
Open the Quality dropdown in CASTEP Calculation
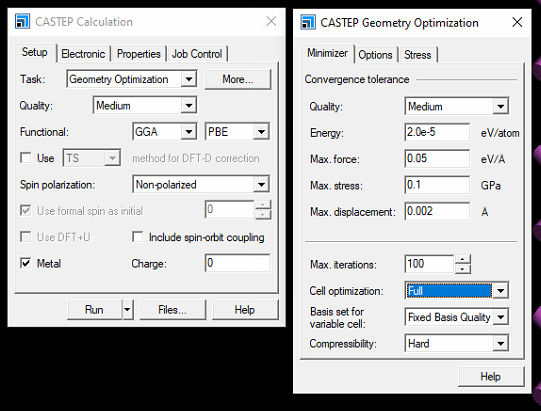(x=145, y=106)
